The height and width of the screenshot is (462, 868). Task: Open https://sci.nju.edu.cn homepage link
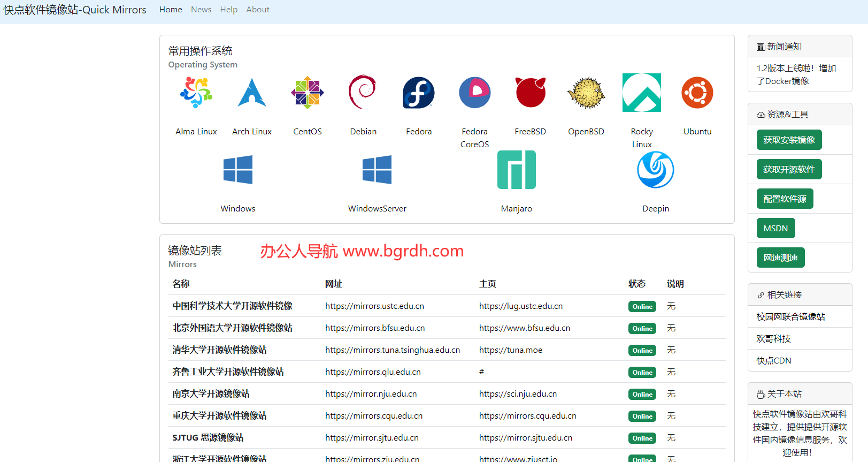click(518, 394)
